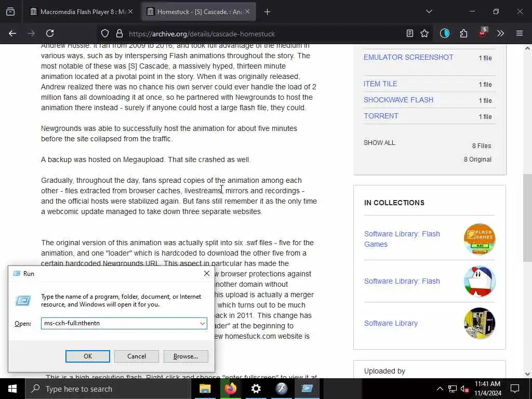List all tabs dropdown arrow
Viewport: 532px width, 399px height.
(x=429, y=12)
